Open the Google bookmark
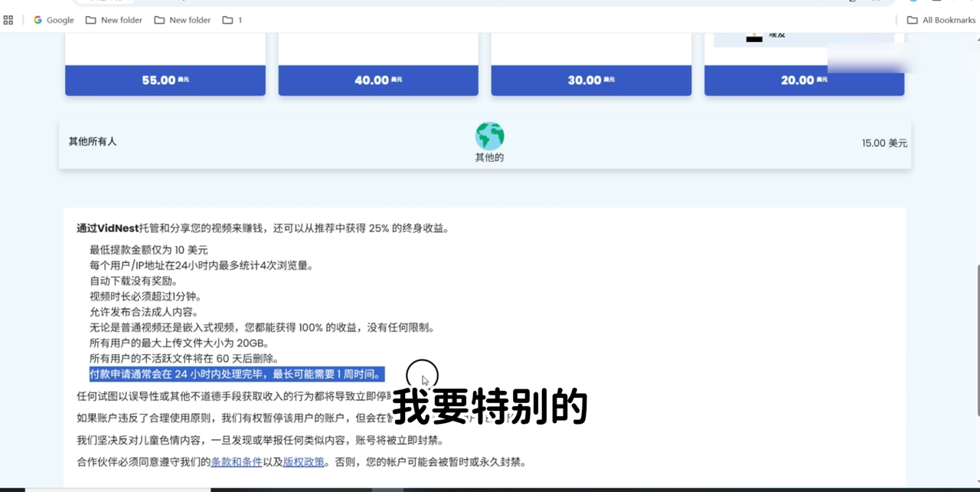Viewport: 980px width, 492px height. pos(54,20)
